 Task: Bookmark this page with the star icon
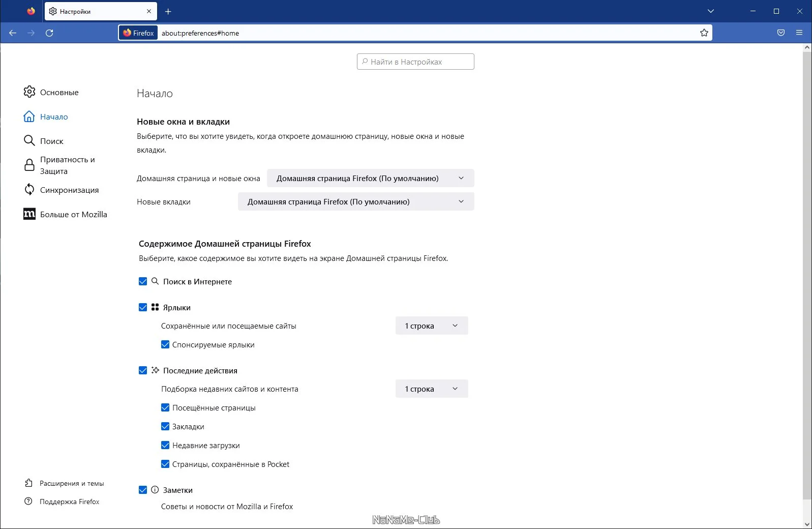pos(704,33)
